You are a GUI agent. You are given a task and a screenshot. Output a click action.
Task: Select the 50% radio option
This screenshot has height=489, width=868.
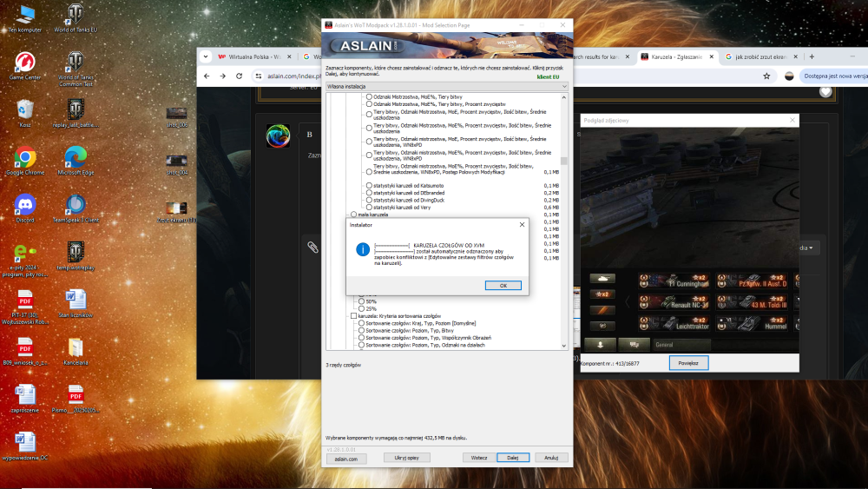tap(361, 301)
